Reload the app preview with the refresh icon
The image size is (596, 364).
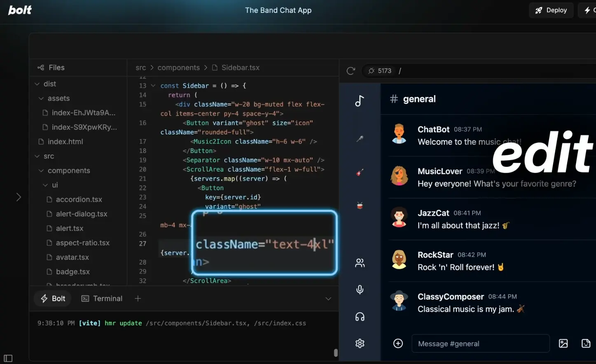[351, 70]
